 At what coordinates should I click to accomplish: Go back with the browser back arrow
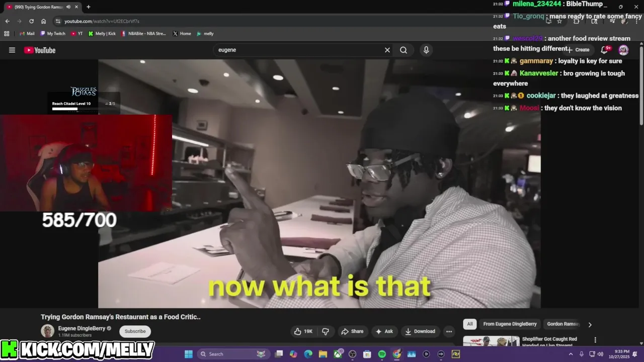[x=7, y=21]
